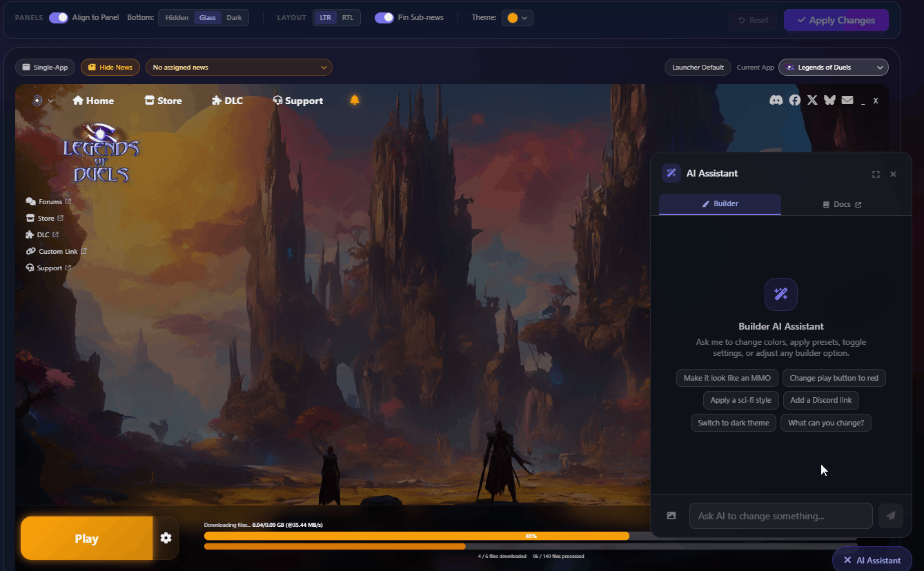Click the Bluesky butterfly icon
This screenshot has width=924, height=571.
tap(829, 101)
